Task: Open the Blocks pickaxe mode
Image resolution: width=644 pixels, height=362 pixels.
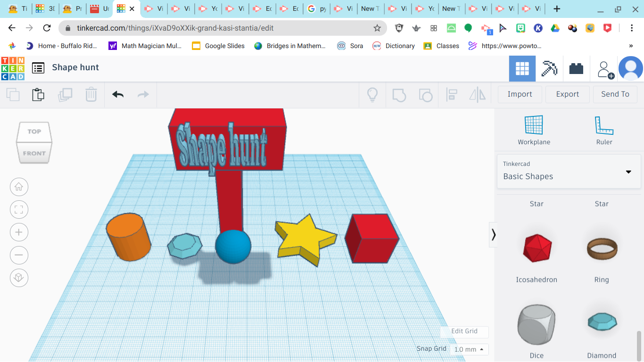Action: 549,69
